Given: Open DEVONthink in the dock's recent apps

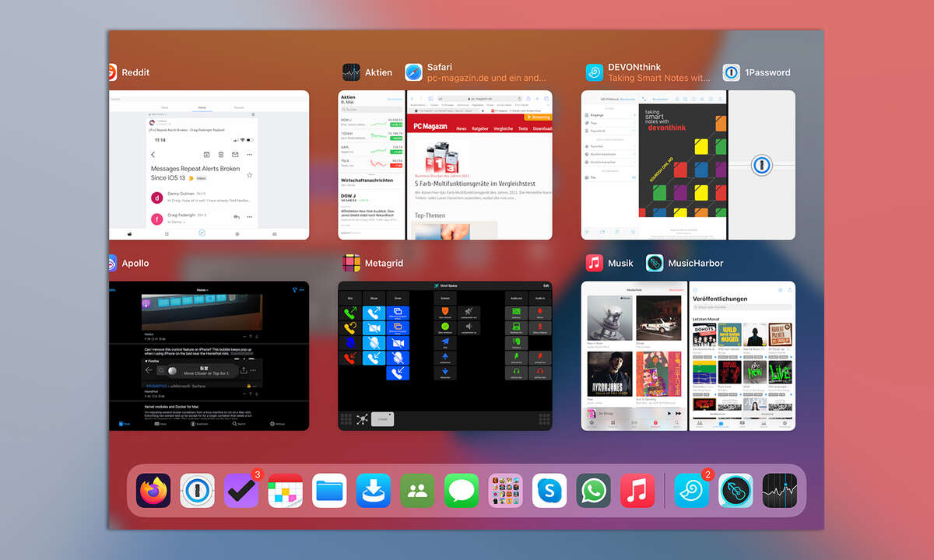Looking at the screenshot, I should coord(691,491).
